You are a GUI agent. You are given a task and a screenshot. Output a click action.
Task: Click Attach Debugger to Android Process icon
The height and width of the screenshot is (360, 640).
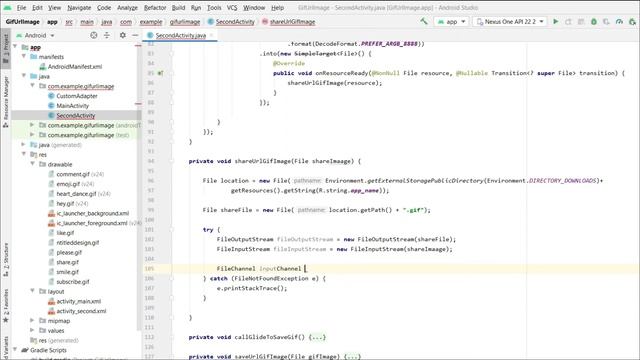coord(632,22)
